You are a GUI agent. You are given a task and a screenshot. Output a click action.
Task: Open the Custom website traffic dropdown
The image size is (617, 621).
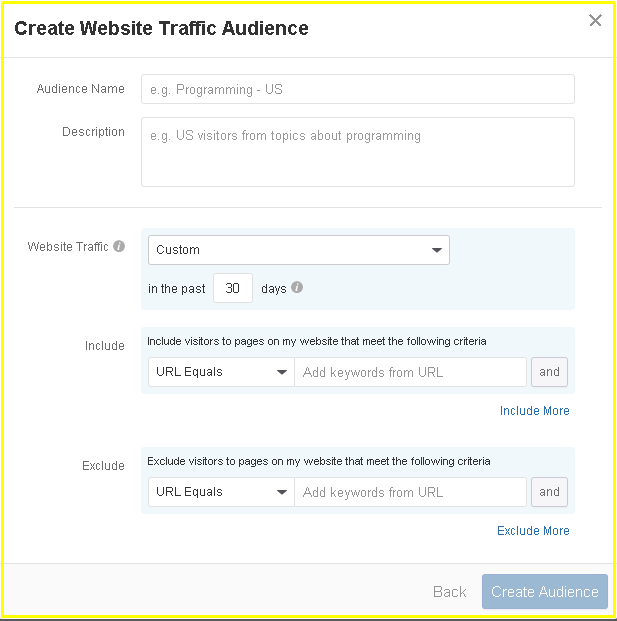(x=299, y=250)
